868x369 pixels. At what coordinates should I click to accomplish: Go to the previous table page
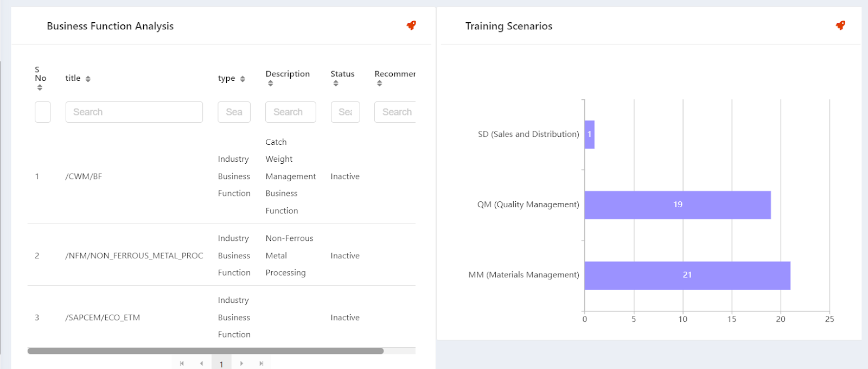[201, 364]
